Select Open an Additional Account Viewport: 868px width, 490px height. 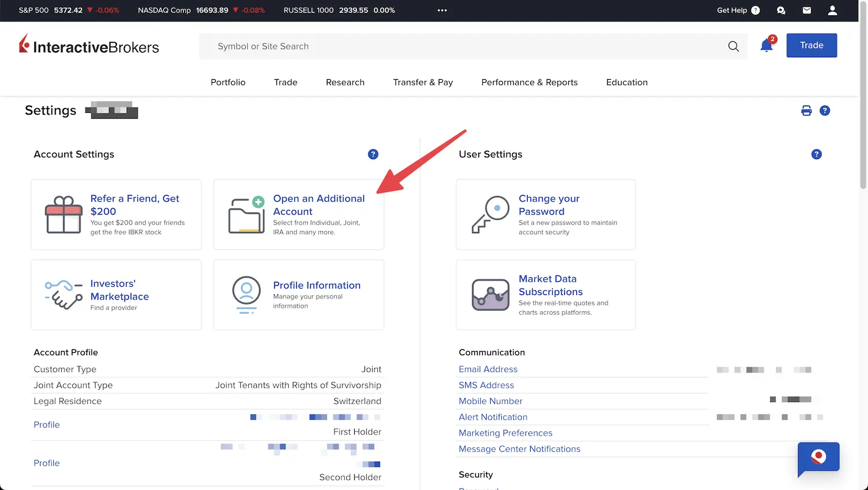(x=319, y=205)
